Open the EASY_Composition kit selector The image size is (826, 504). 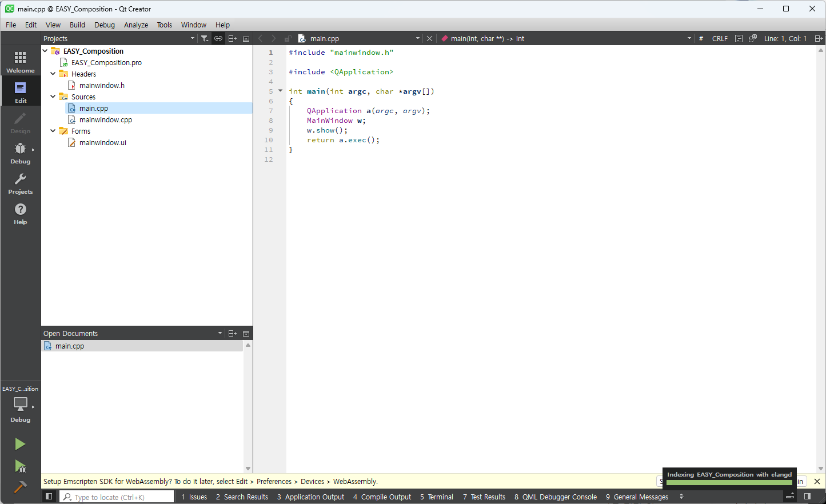(21, 405)
